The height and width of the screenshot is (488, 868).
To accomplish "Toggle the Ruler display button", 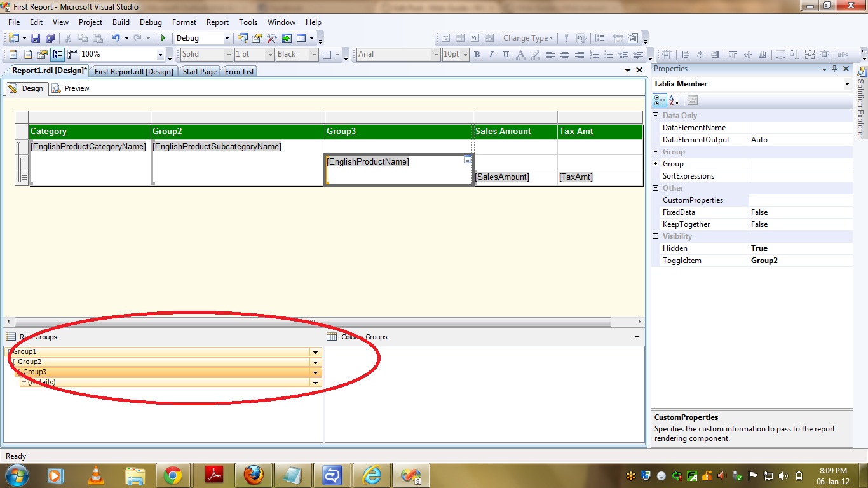I will [x=72, y=55].
